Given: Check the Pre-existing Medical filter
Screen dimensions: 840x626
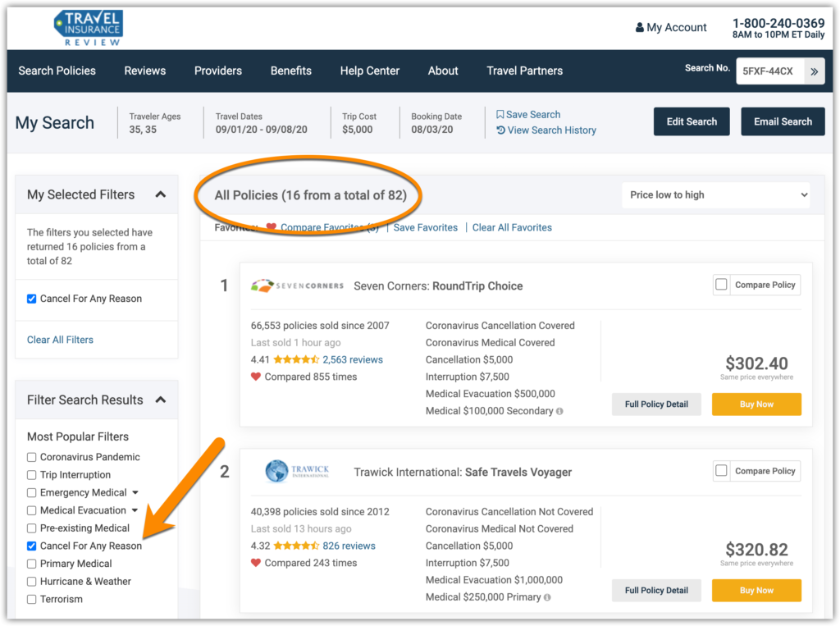Looking at the screenshot, I should 32,528.
